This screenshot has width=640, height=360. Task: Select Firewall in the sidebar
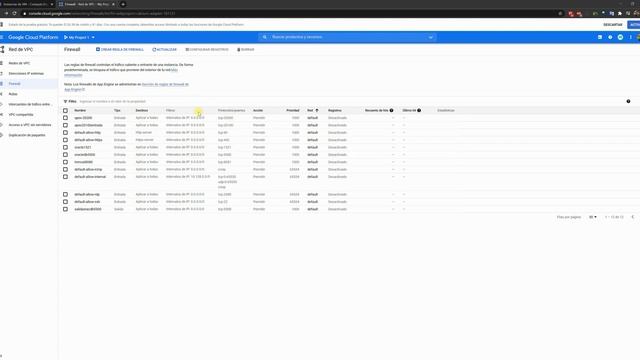pos(14,84)
